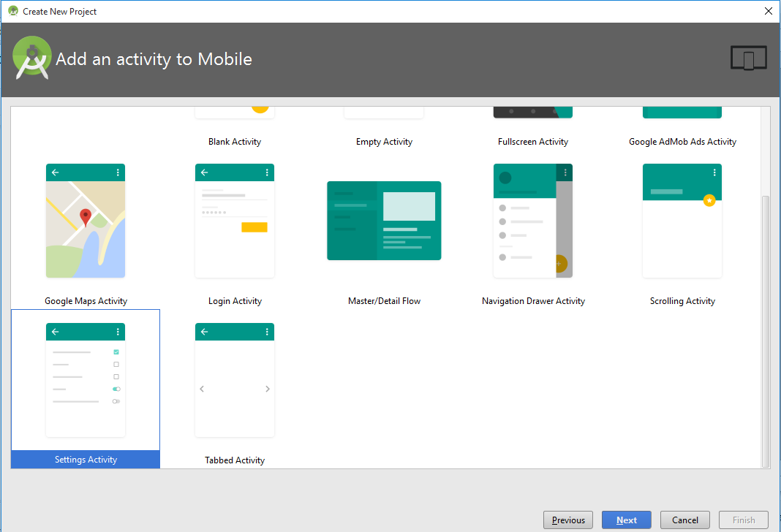Click the Google AdMob Ads Activity label
This screenshot has width=781, height=532.
point(682,142)
